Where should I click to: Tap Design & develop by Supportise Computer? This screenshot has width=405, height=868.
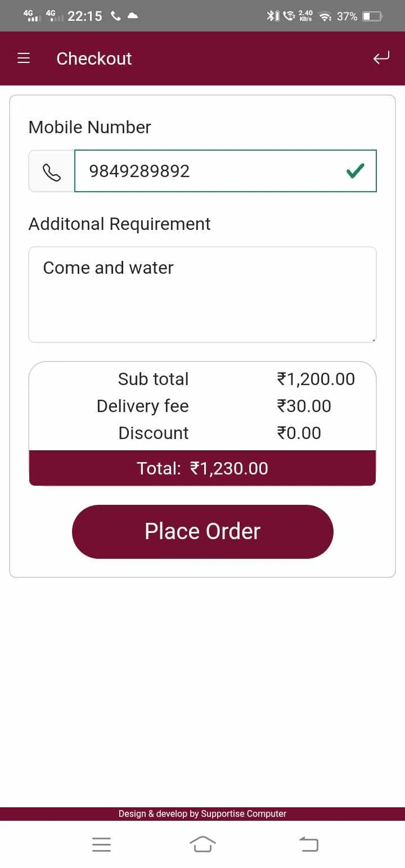point(202,813)
